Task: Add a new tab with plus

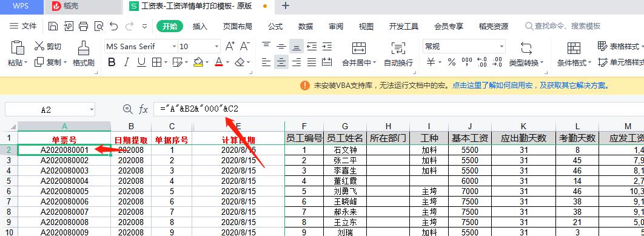Action: [286, 5]
